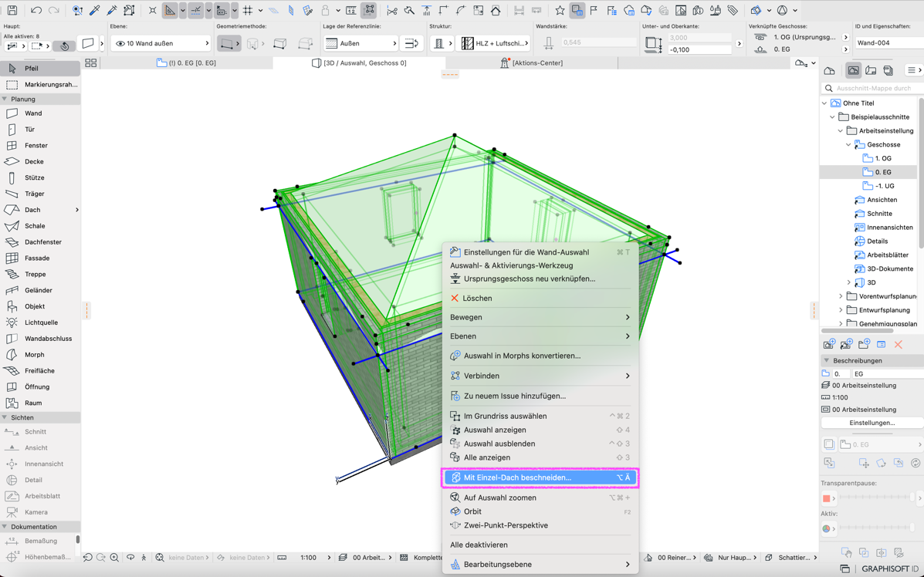Expand the Dach tool flyout arrow
This screenshot has width=924, height=577.
click(x=76, y=210)
